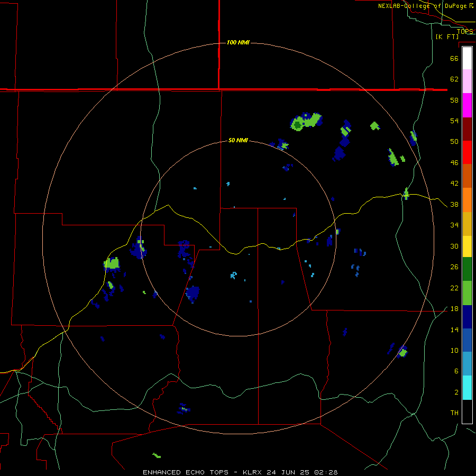
Task: Select the navy 14-18 kft legend swatch
Action: 467,317
